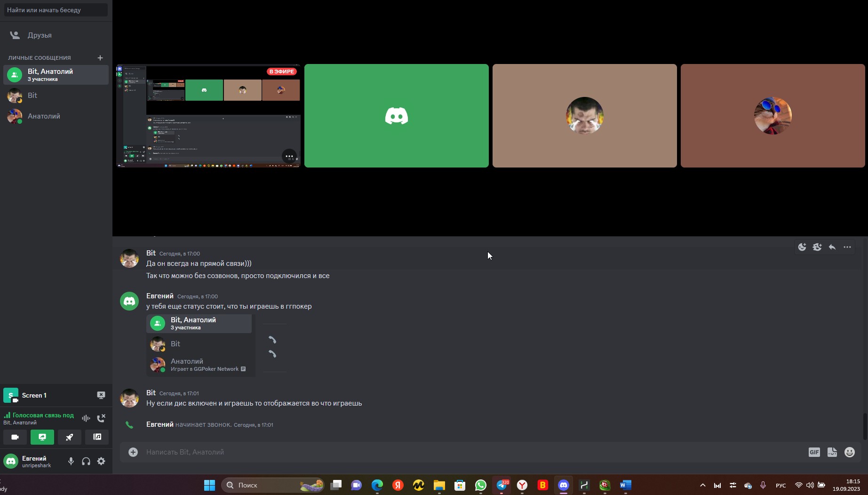Click the chat scrollbar thumb
Image resolution: width=868 pixels, height=495 pixels.
click(x=865, y=426)
